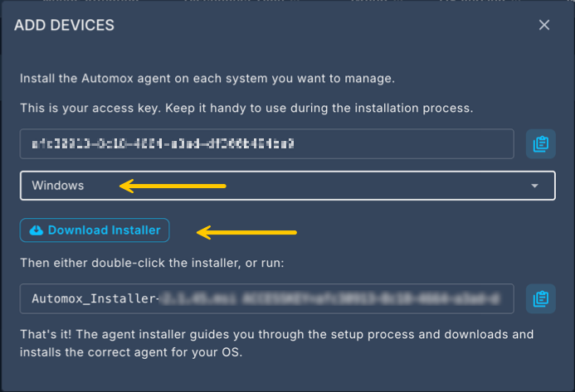The image size is (575, 392).
Task: Click the ADD DEVICES dialog title
Action: [64, 26]
